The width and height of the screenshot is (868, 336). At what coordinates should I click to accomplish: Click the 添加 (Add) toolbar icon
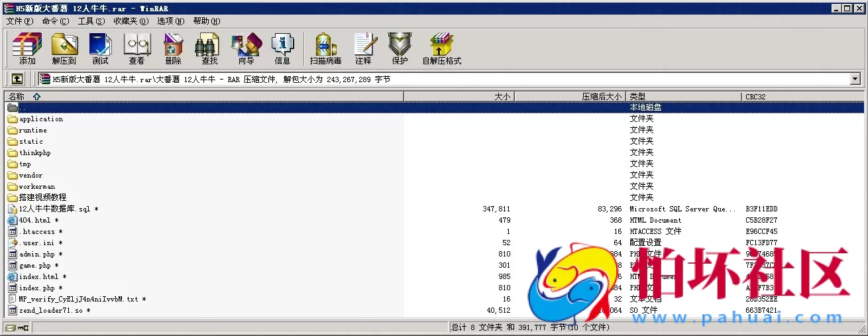[27, 49]
